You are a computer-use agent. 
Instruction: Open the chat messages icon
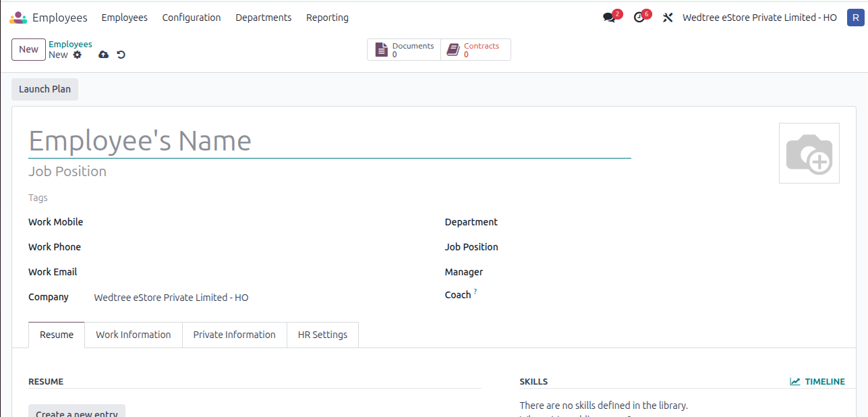click(610, 18)
